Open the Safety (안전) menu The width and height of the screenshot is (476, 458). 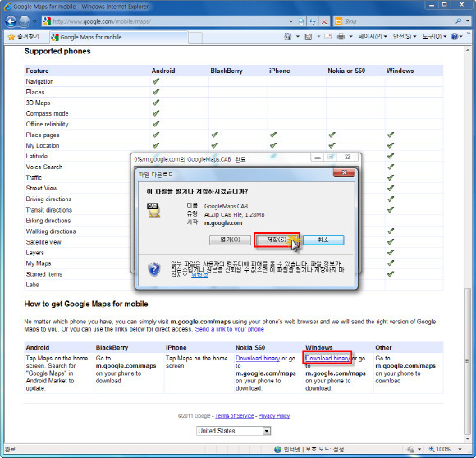[x=405, y=37]
